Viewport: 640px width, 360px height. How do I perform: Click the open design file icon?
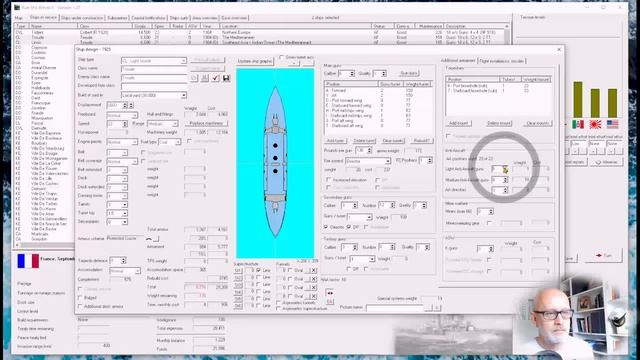coord(194,78)
